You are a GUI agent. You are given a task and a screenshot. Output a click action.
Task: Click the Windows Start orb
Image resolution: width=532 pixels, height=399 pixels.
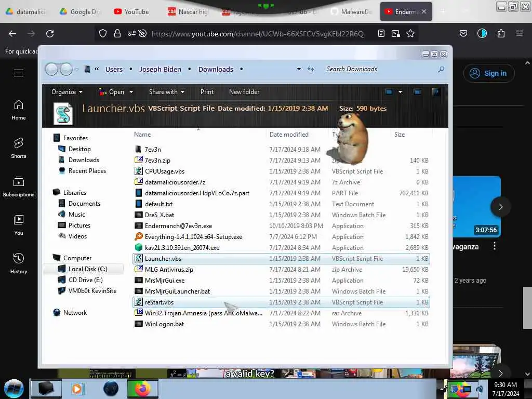[x=14, y=389]
